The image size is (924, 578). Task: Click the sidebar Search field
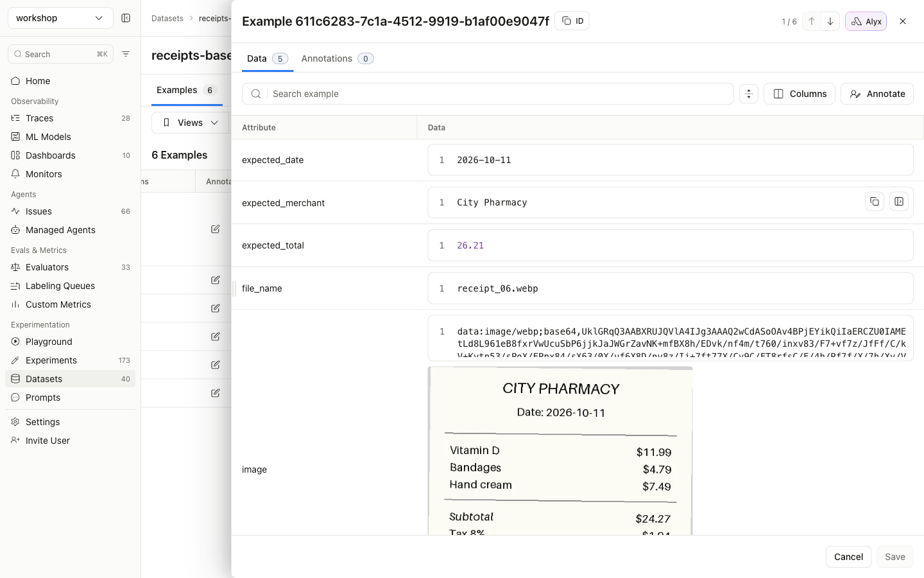tap(60, 54)
